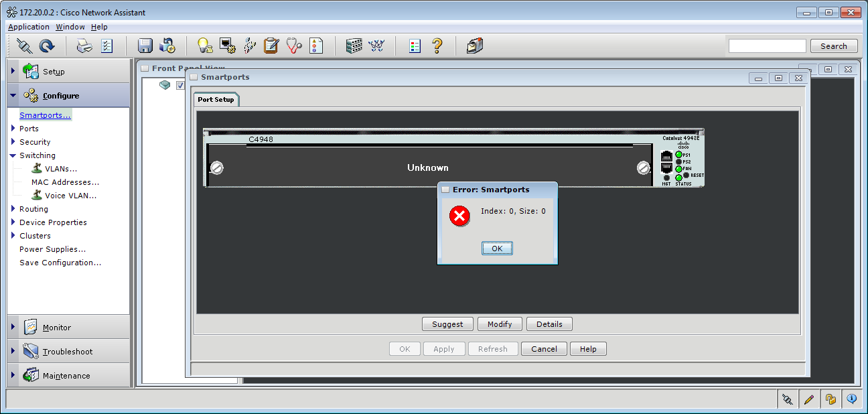The image size is (868, 414).
Task: Click the padlock icon in status bar
Action: (830, 399)
